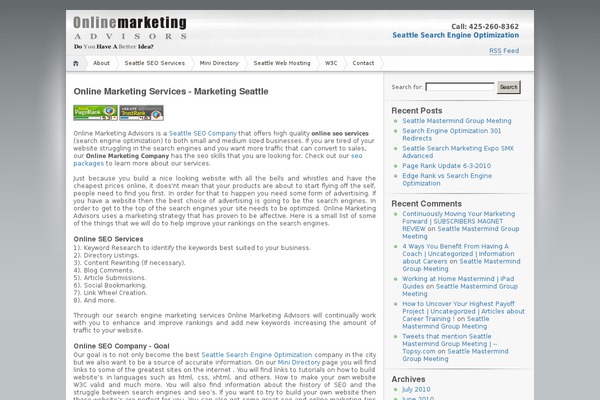This screenshot has width=600, height=400.
Task: Click list item Blog Comments
Action: pos(104,271)
